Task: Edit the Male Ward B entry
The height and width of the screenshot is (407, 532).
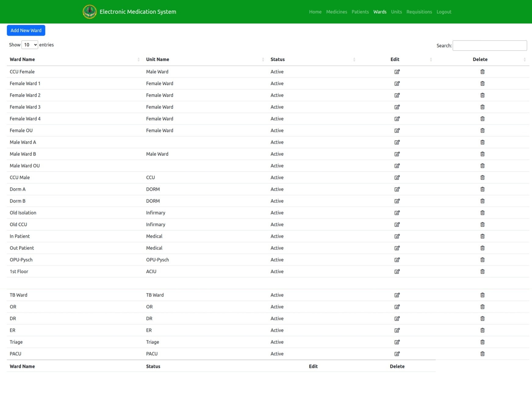Action: point(397,154)
